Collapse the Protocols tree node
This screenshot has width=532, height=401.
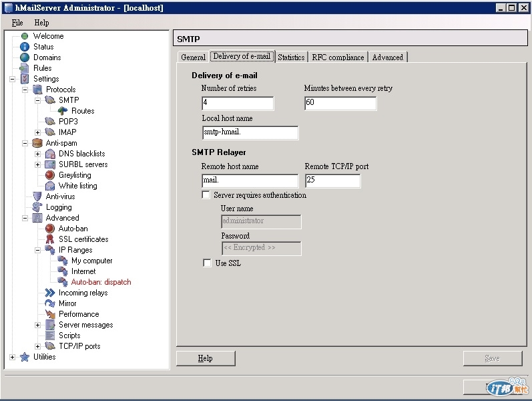coord(25,90)
